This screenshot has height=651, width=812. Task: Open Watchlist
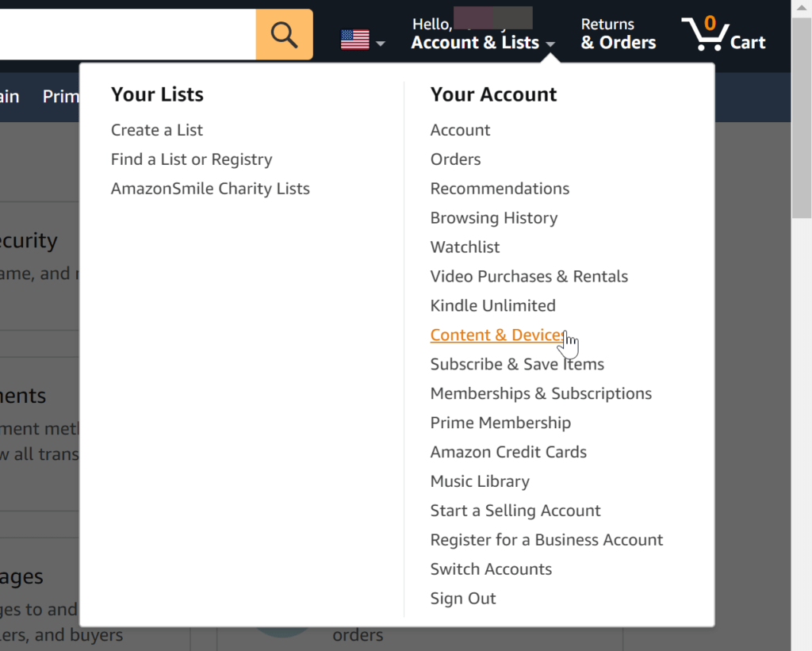(x=465, y=247)
